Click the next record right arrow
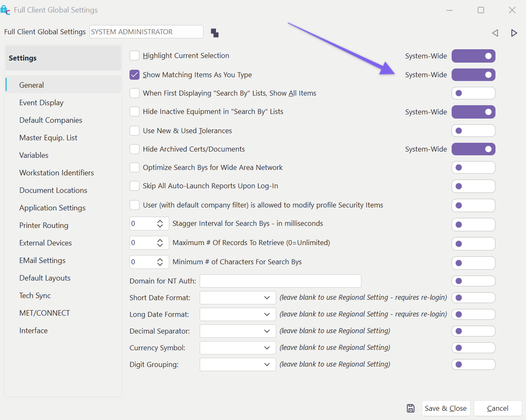The image size is (526, 420). tap(514, 33)
